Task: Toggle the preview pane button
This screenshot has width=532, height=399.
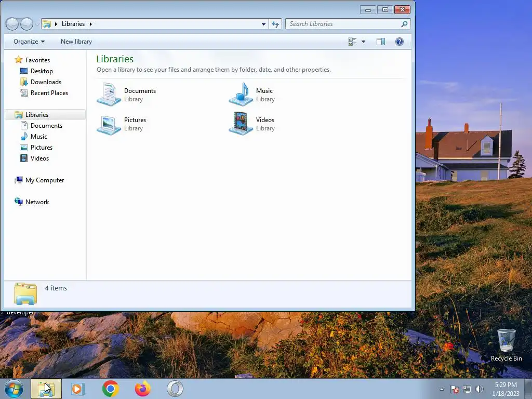Action: [381, 42]
